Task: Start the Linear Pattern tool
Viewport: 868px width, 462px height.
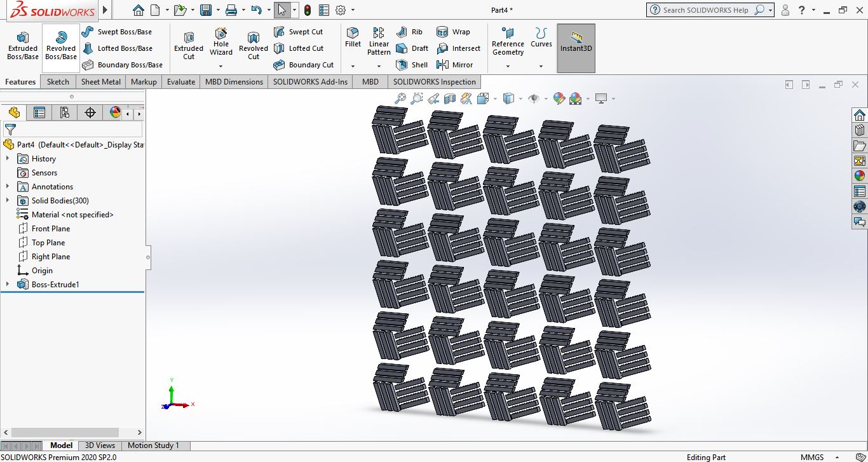Action: pyautogui.click(x=379, y=42)
